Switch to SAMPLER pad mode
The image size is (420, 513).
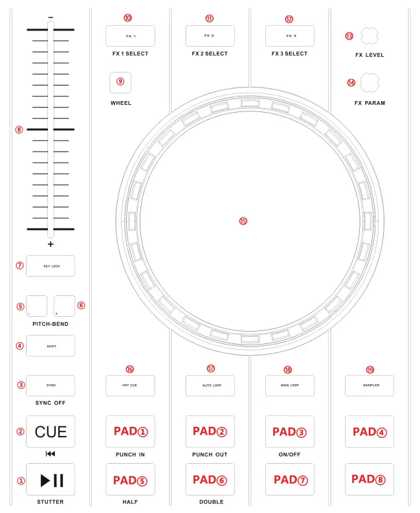coord(370,385)
